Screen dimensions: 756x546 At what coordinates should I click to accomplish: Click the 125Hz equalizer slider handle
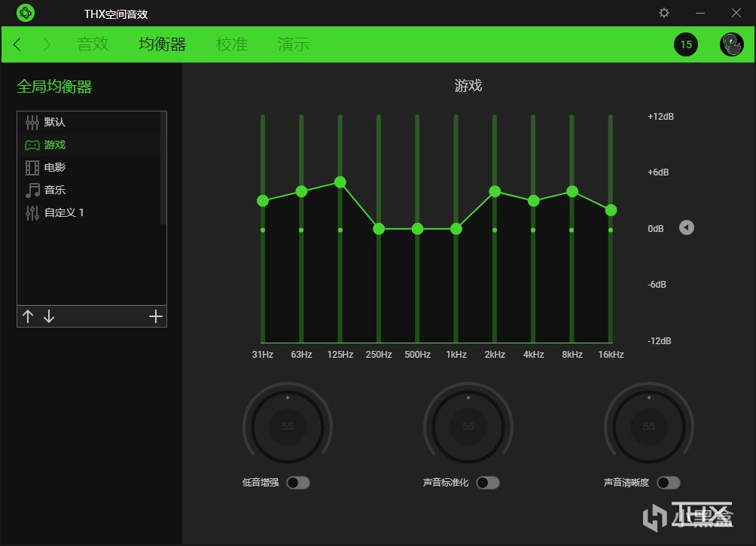pos(340,181)
